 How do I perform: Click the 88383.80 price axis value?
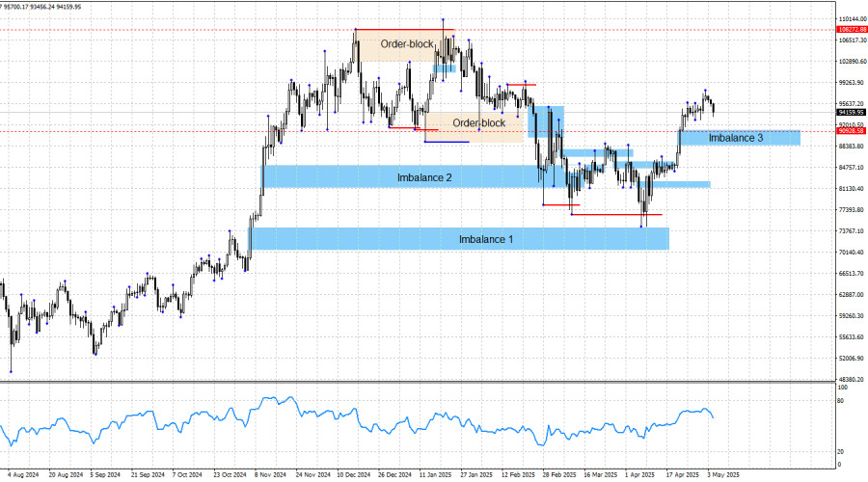click(852, 147)
